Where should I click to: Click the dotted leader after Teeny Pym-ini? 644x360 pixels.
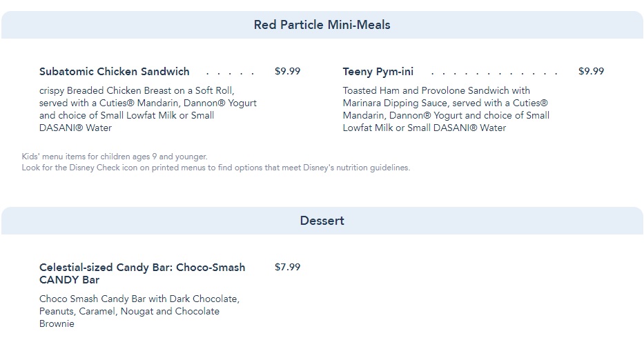(x=494, y=72)
